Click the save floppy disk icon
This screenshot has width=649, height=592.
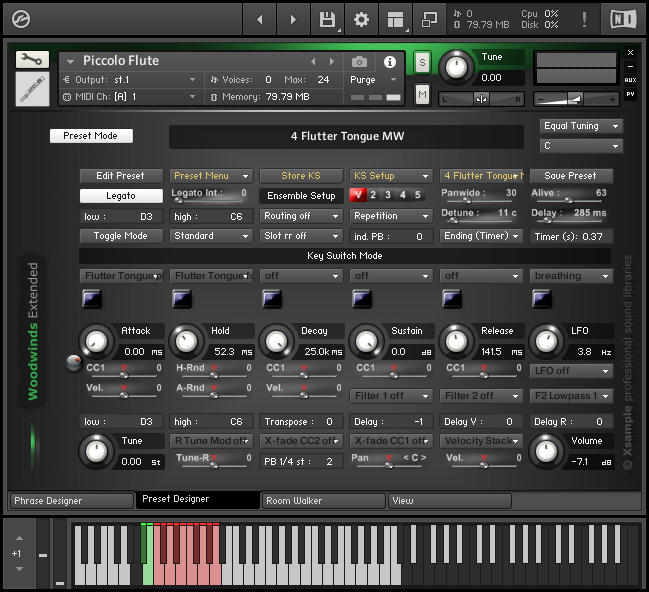(327, 19)
